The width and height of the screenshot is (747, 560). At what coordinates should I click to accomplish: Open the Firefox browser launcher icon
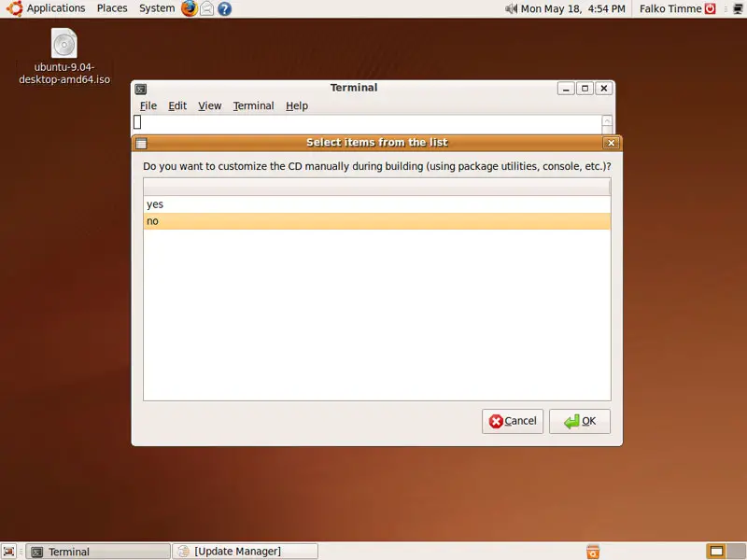click(x=190, y=8)
